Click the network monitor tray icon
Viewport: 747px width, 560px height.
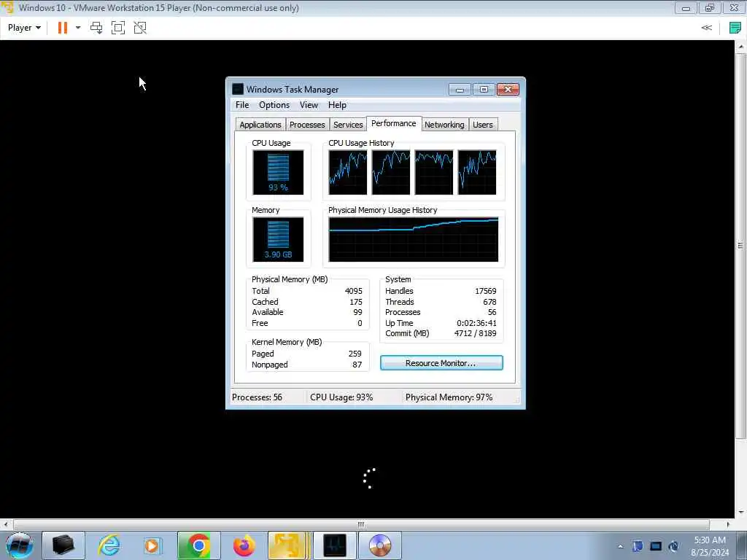[656, 546]
